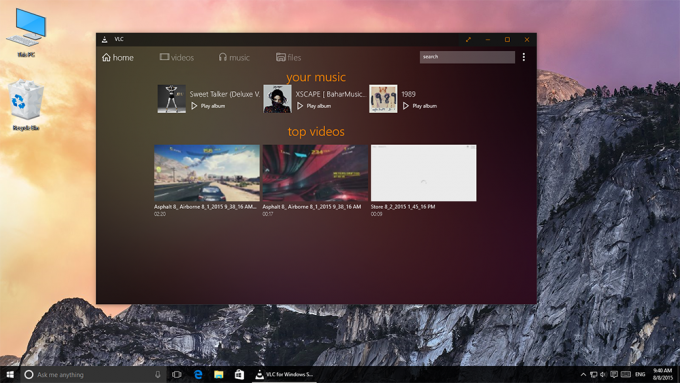Open File Explorer from taskbar
The height and width of the screenshot is (383, 680).
[219, 374]
